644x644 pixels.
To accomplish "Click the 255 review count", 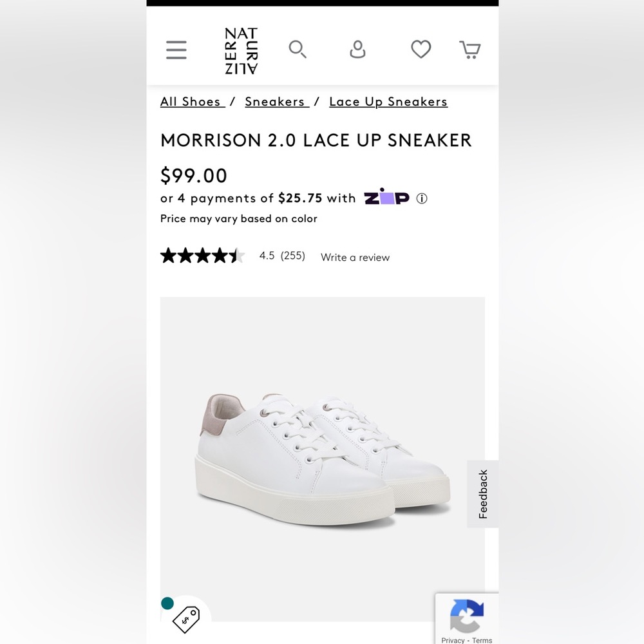I will (x=292, y=256).
